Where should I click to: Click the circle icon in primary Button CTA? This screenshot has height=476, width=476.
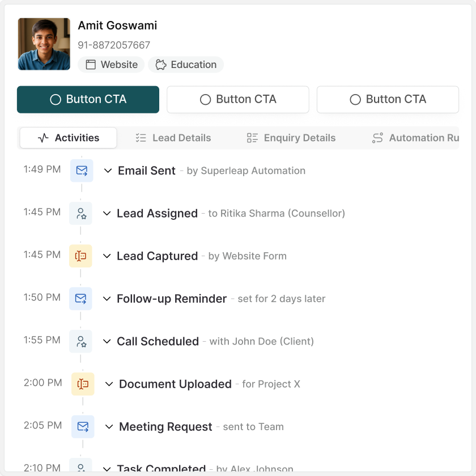point(56,100)
